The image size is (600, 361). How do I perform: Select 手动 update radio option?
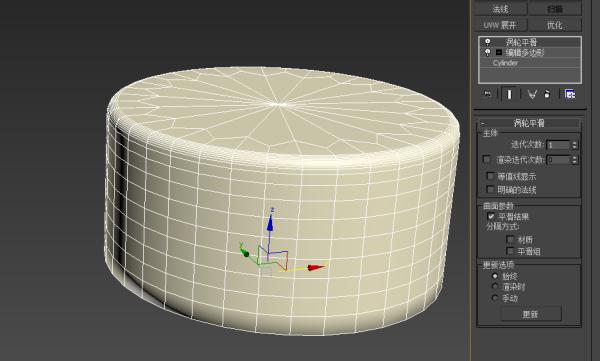(x=495, y=297)
